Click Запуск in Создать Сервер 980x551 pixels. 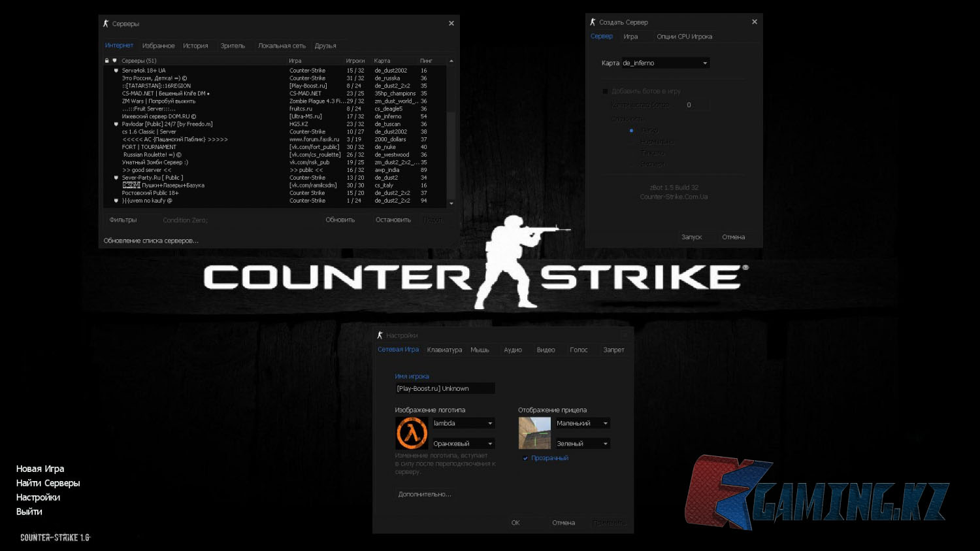[691, 237]
